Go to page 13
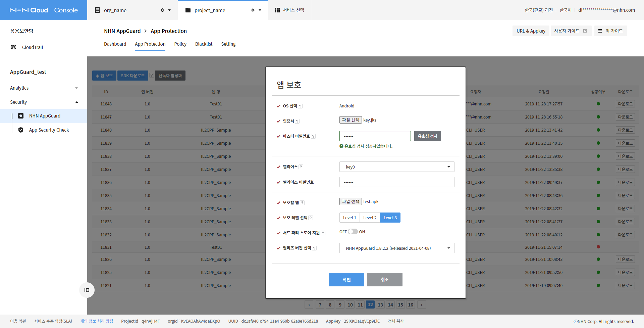This screenshot has width=644, height=328. pyautogui.click(x=380, y=305)
